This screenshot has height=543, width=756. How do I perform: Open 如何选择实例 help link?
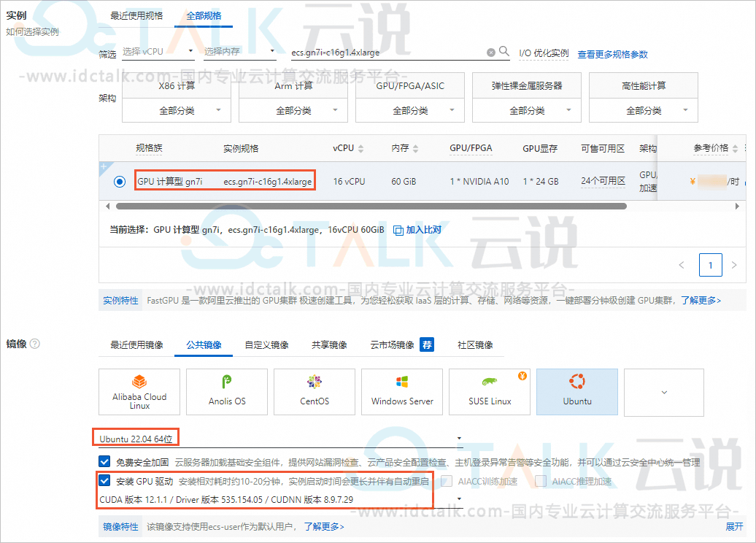coord(32,32)
